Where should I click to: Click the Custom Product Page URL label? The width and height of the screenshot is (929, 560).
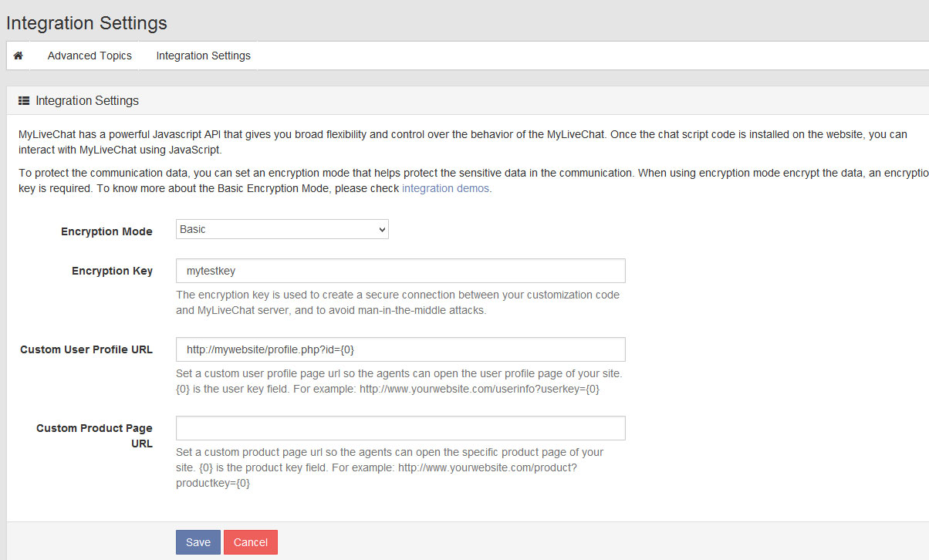coord(94,436)
